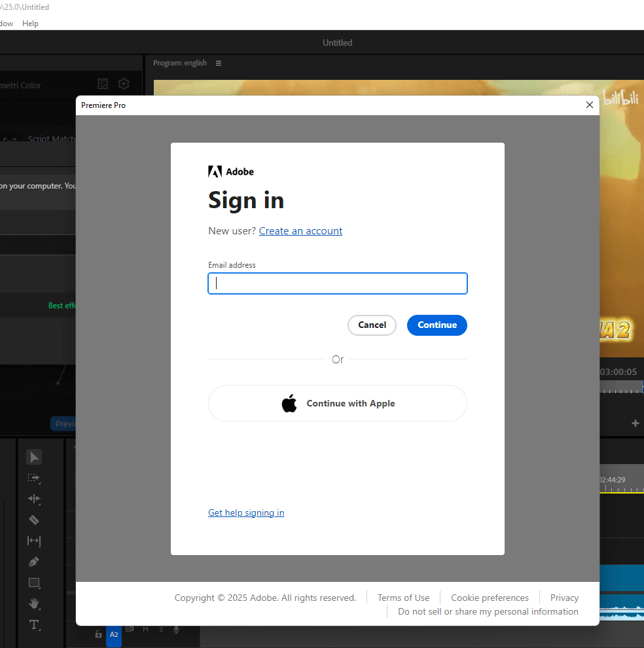Viewport: 644px width, 648px height.
Task: Open the Help menu
Action: click(x=30, y=24)
